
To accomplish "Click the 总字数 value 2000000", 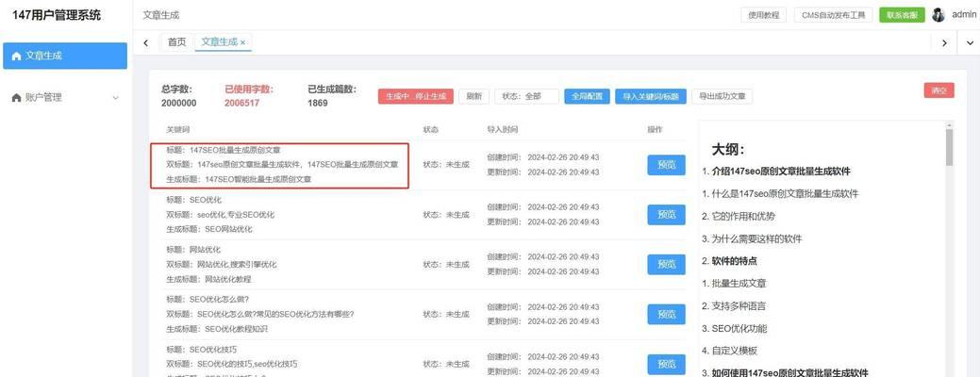I will [x=179, y=103].
